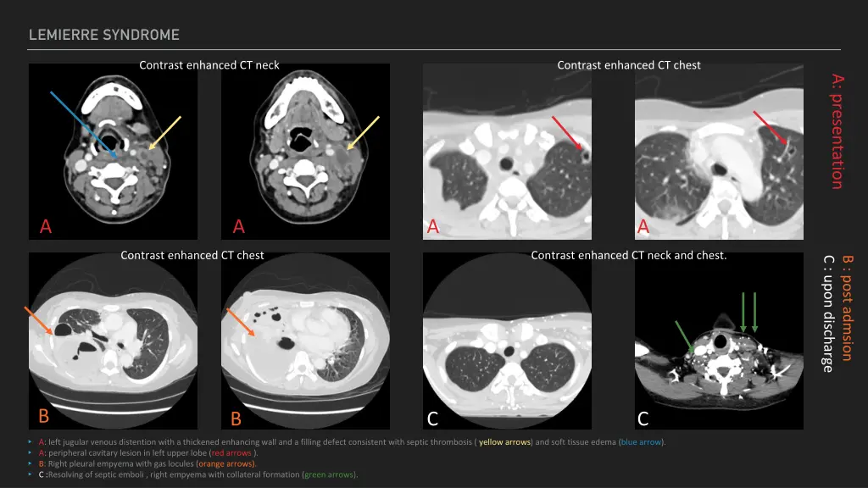
Task: Click the 'yellow arrows' highlighted legend text
Action: pos(506,442)
